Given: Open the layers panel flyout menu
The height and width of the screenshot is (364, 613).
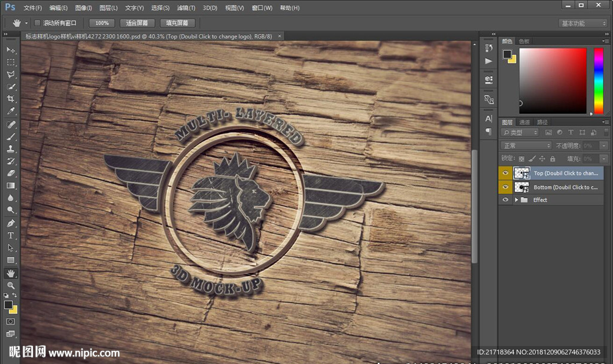Looking at the screenshot, I should pos(606,122).
